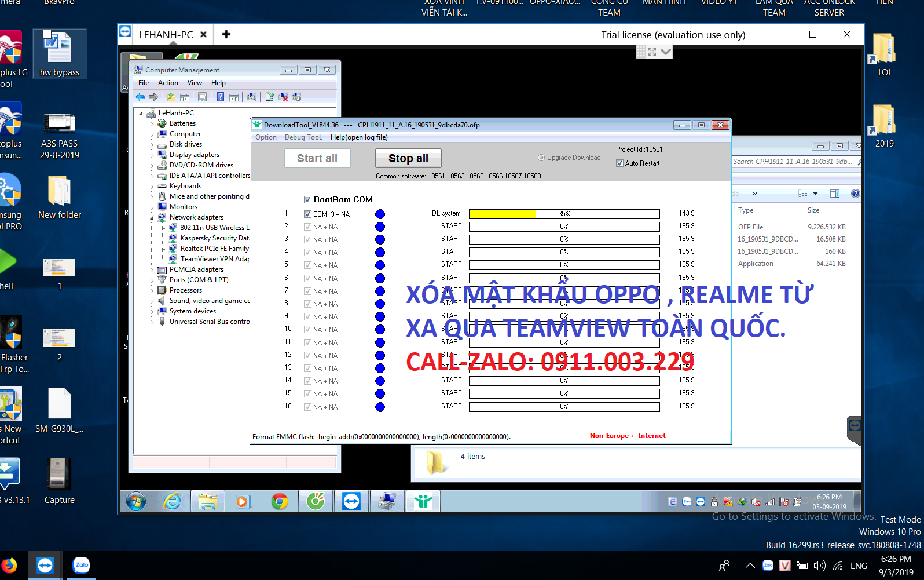Click Scan for hardware changes icon
This screenshot has width=924, height=580.
252,97
